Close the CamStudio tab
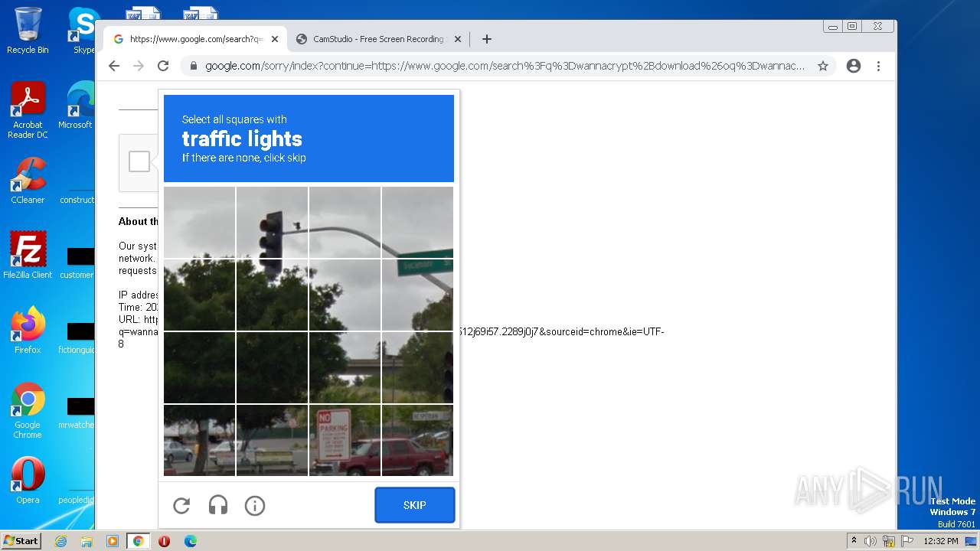 tap(458, 39)
